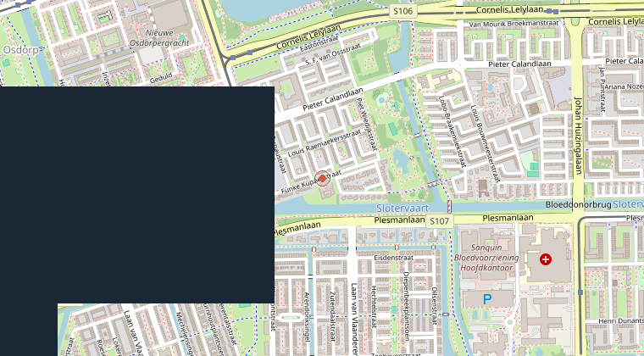Image resolution: width=644 pixels, height=356 pixels.
Task: Click the Johan Huizingalaan road label
Action: point(578,136)
